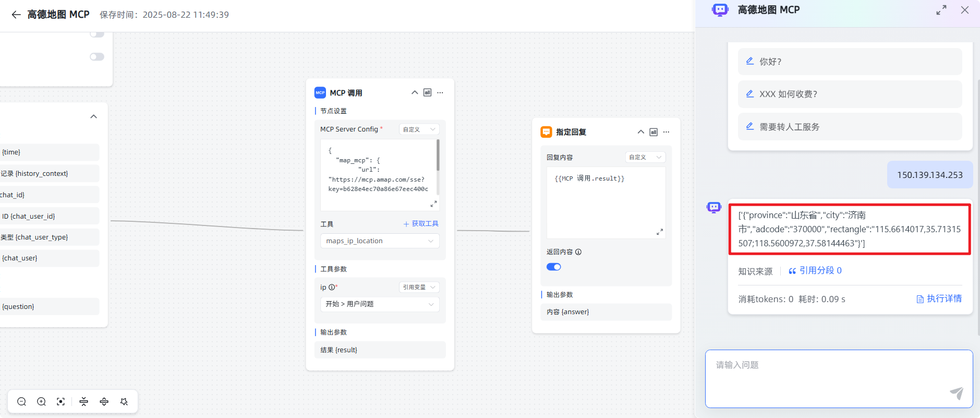Click the {question} variable row
The height and width of the screenshot is (418, 980).
tap(50, 306)
